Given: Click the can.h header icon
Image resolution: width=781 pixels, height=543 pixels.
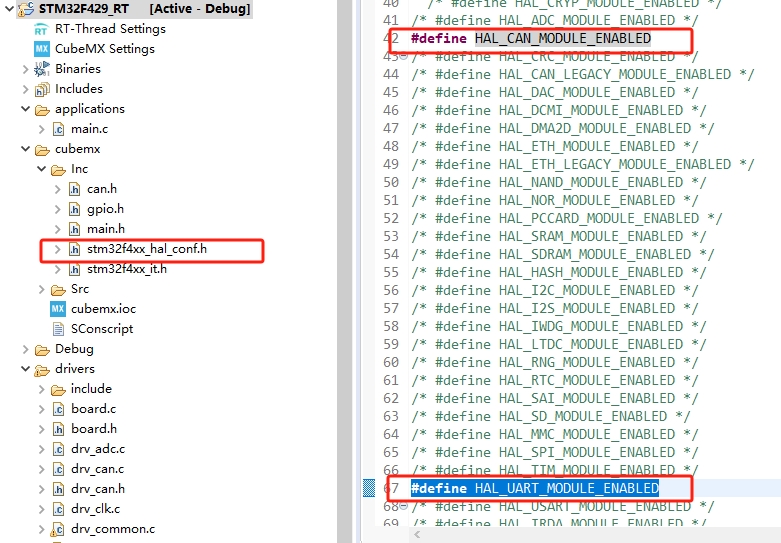Looking at the screenshot, I should [74, 189].
